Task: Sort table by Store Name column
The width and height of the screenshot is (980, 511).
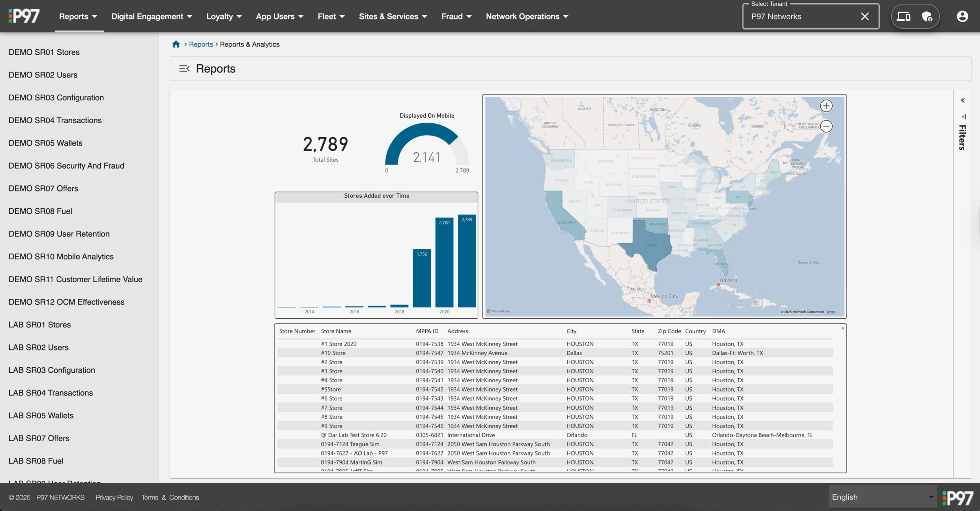Action: click(x=336, y=331)
